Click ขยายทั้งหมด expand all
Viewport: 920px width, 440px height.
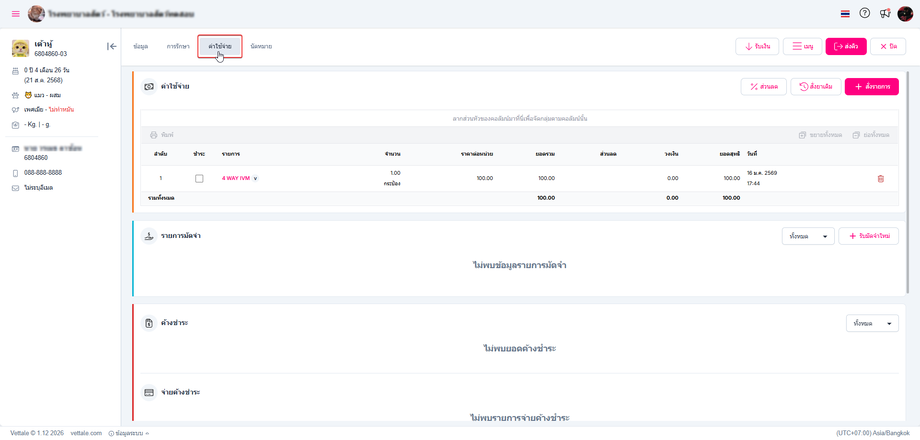[820, 135]
